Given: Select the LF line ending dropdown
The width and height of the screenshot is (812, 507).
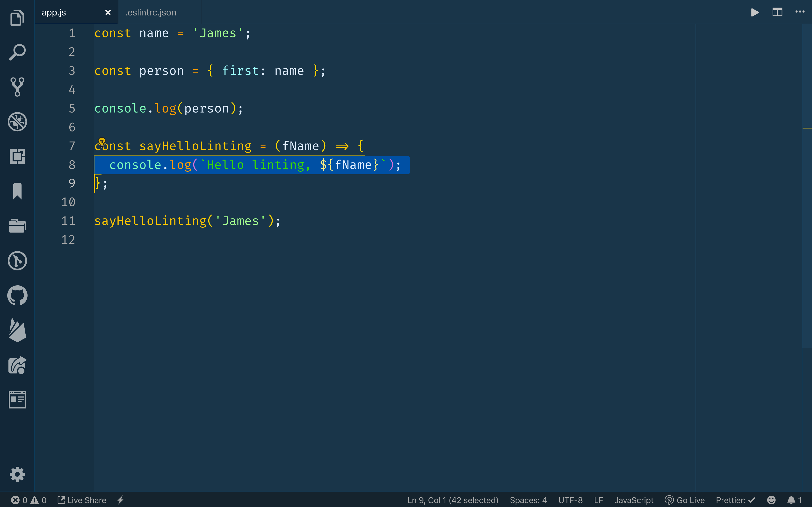Looking at the screenshot, I should 599,500.
